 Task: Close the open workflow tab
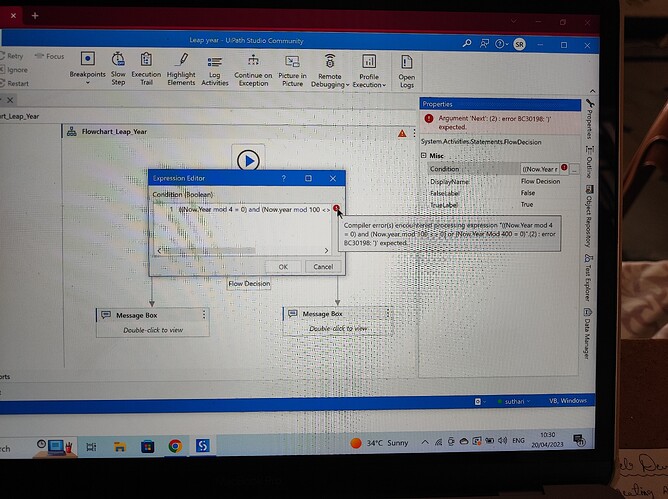pos(10,100)
